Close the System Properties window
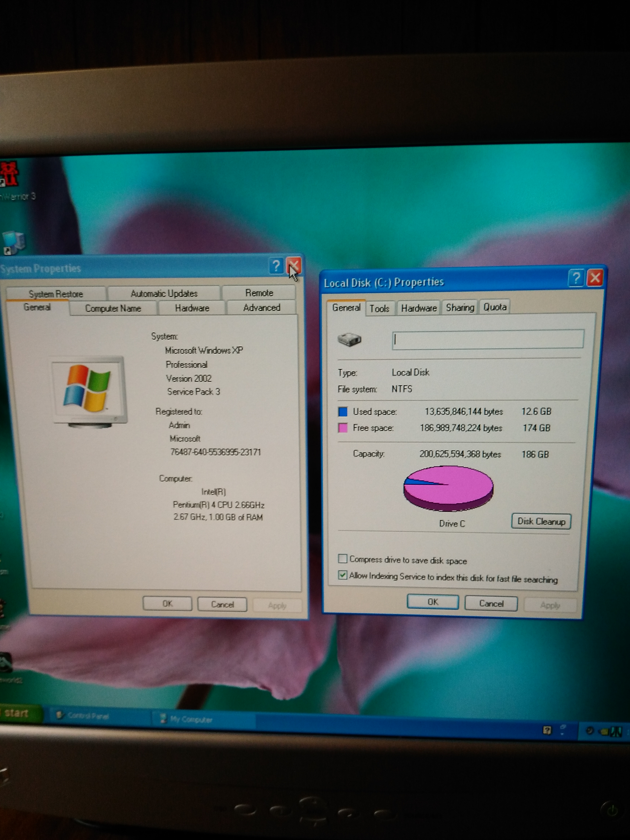The height and width of the screenshot is (840, 630). coord(294,265)
